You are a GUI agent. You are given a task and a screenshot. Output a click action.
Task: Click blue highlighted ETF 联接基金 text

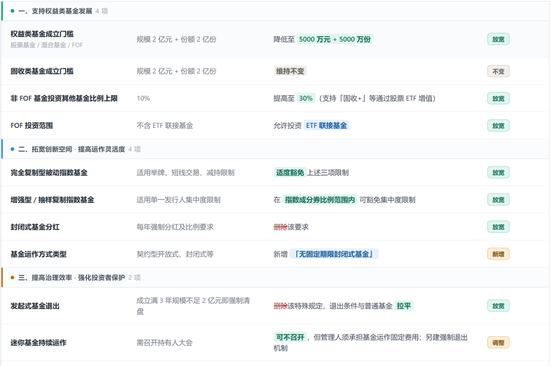[x=326, y=126]
